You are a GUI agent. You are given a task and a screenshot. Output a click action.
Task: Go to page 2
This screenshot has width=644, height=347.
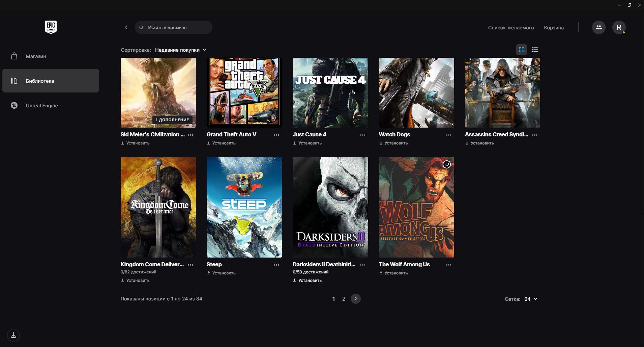pos(344,299)
